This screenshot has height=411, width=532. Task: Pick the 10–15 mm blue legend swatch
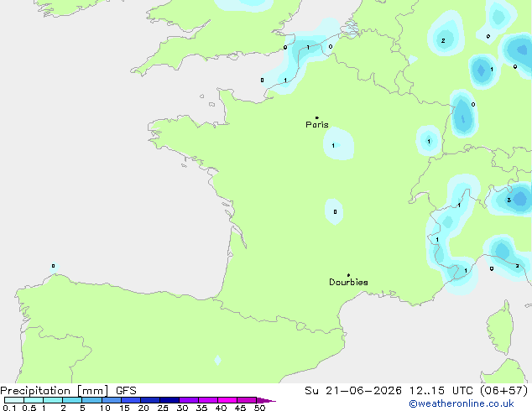tap(111, 400)
